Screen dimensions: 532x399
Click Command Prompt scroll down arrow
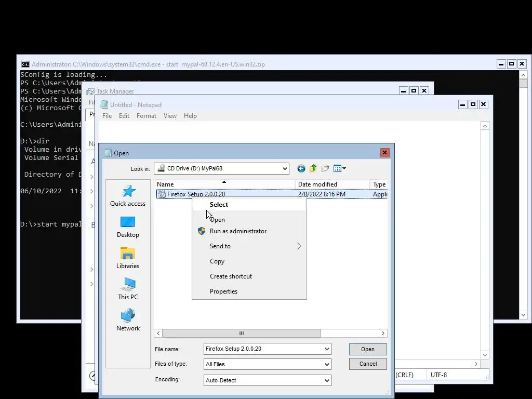pyautogui.click(x=523, y=315)
